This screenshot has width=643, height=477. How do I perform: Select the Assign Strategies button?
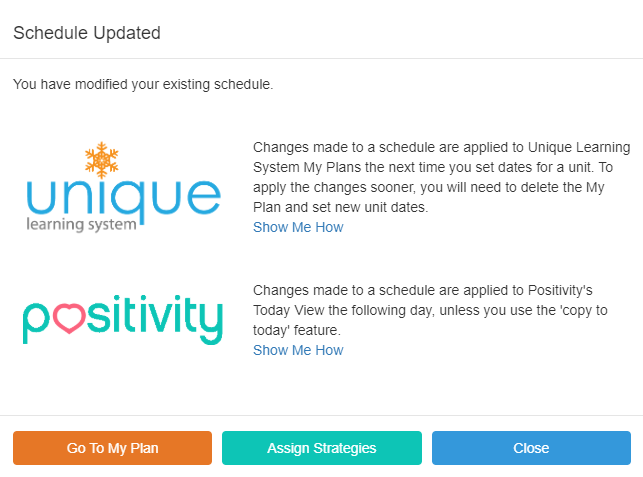[322, 448]
